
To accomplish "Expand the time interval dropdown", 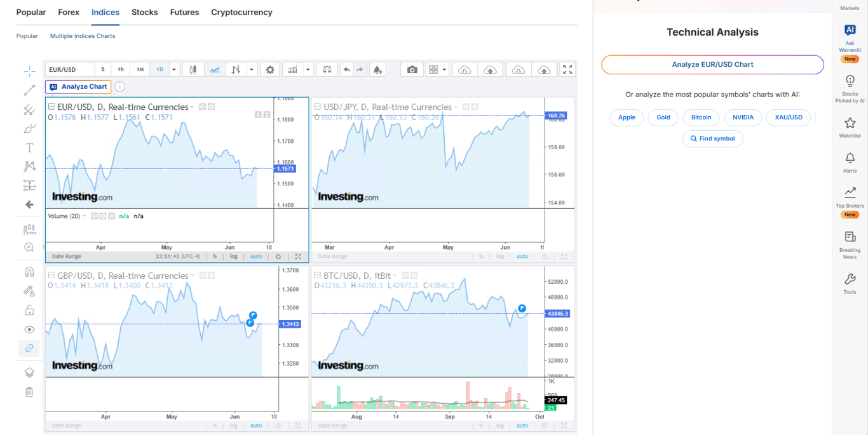I will pos(174,70).
